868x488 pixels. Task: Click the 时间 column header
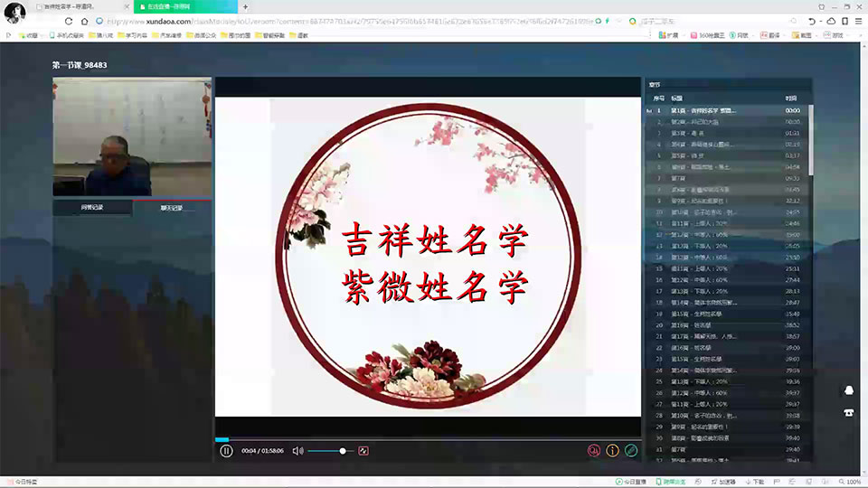tap(791, 99)
